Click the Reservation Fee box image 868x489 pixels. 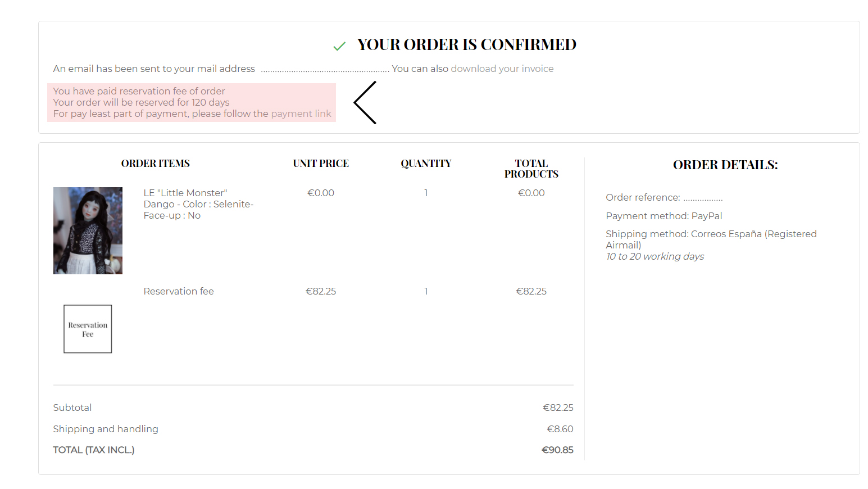(x=88, y=329)
